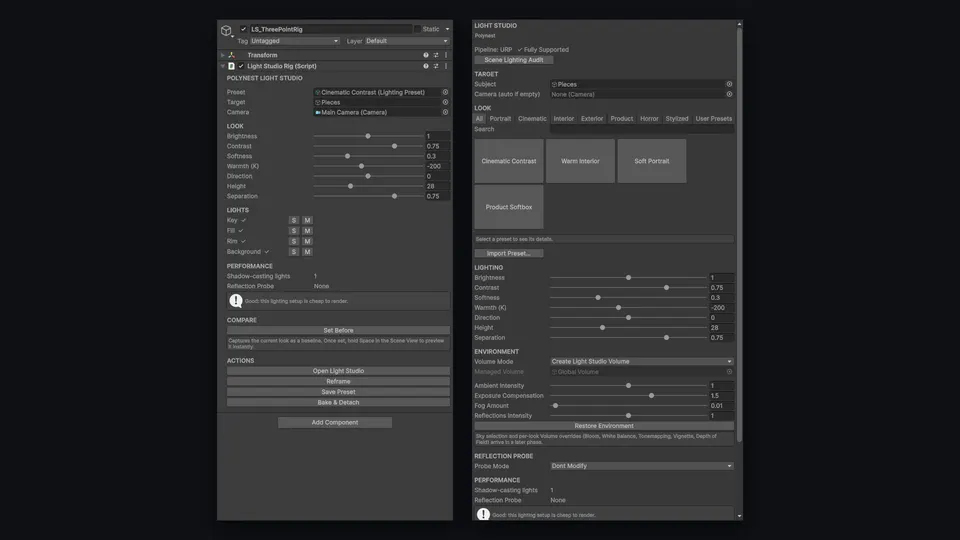Viewport: 960px width, 540px height.
Task: Select the Cinematic look tab
Action: [x=532, y=119]
